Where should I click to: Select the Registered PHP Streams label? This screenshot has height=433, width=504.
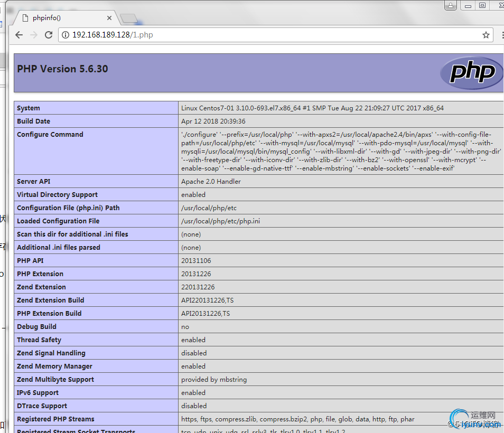point(55,419)
